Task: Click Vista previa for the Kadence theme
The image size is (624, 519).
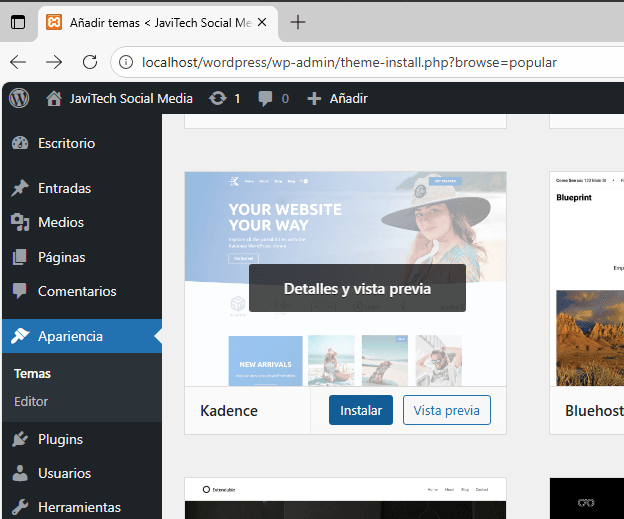Action: pos(446,410)
